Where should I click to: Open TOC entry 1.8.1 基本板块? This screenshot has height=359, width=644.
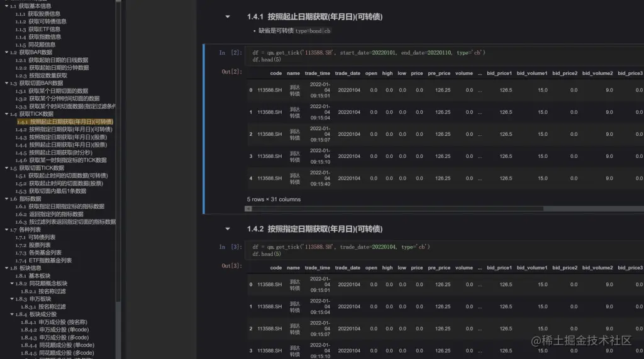pos(33,275)
